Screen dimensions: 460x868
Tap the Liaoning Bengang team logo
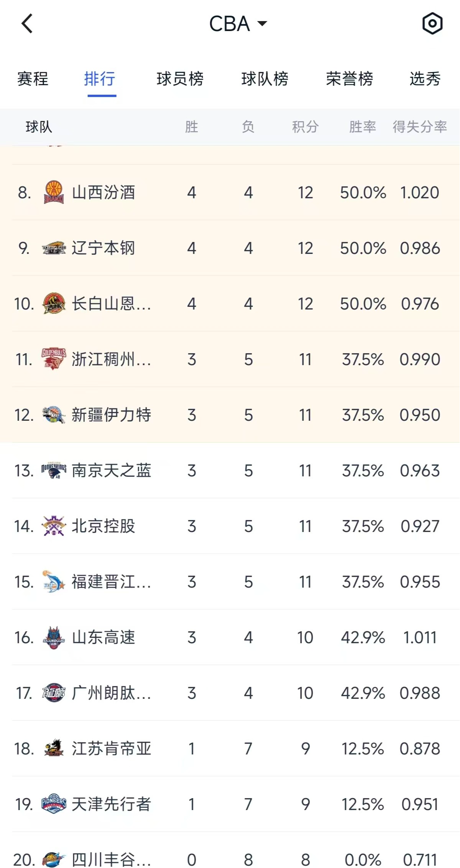54,248
